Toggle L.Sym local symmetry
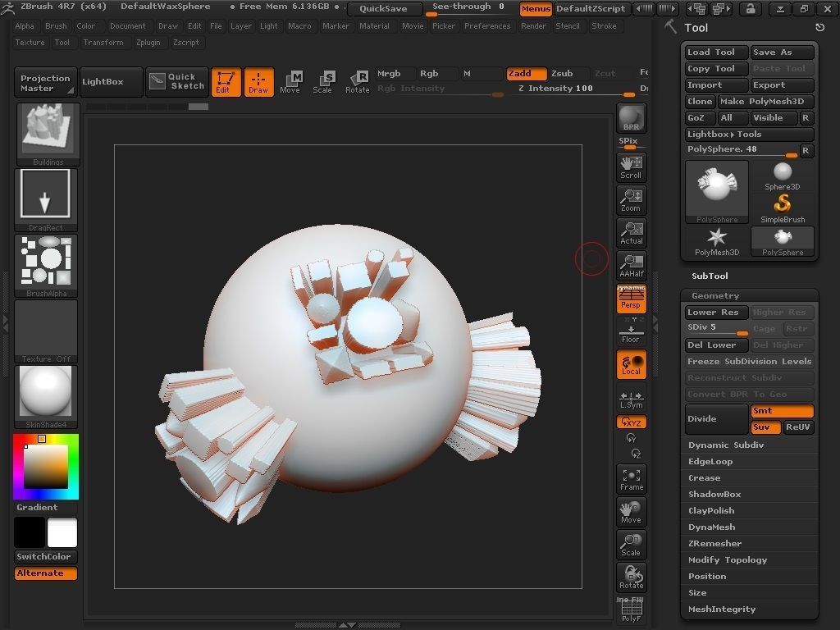Viewport: 840px width, 630px height. click(x=631, y=399)
